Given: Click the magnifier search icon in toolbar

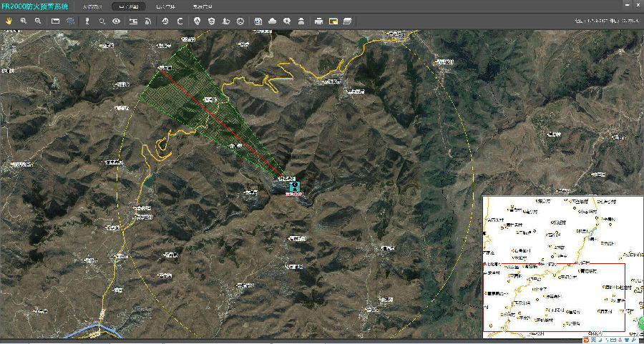Looking at the screenshot, I should click(x=102, y=21).
